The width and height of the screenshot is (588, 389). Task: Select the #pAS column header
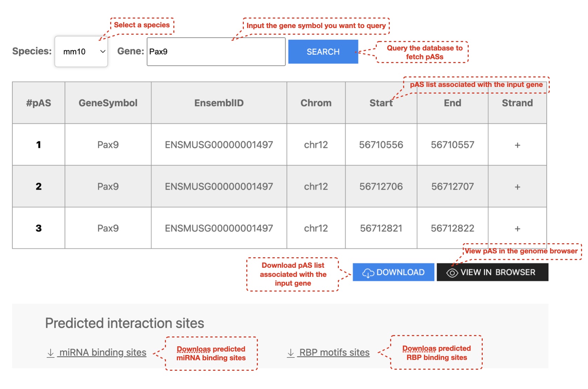coord(39,103)
